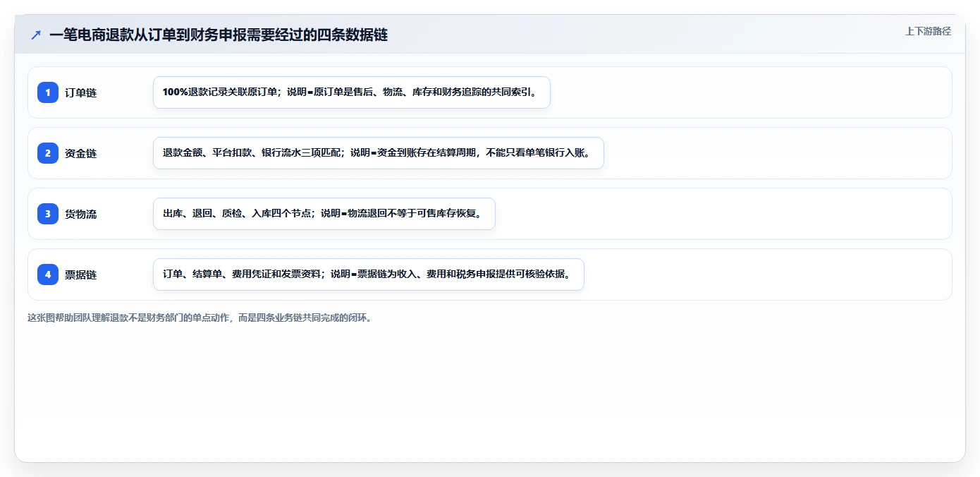This screenshot has height=477, width=980.
Task: Click the number 1 badge for 订单链
Action: point(48,92)
